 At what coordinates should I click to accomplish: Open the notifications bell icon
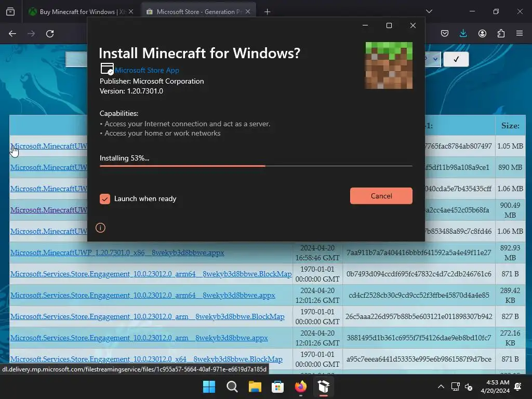coord(518,387)
